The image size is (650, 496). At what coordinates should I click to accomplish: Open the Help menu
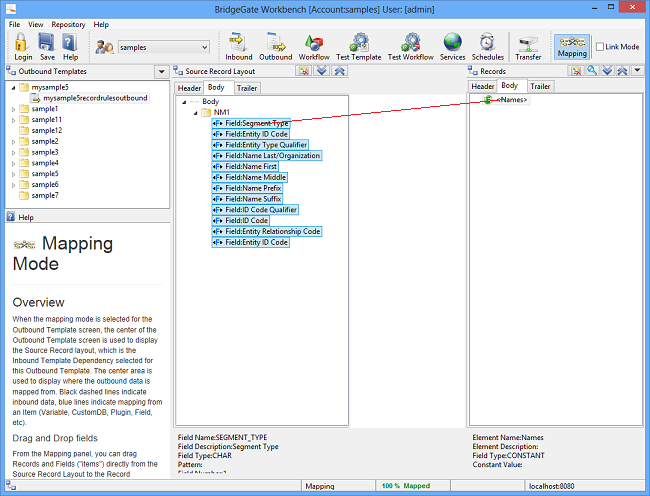coord(101,24)
